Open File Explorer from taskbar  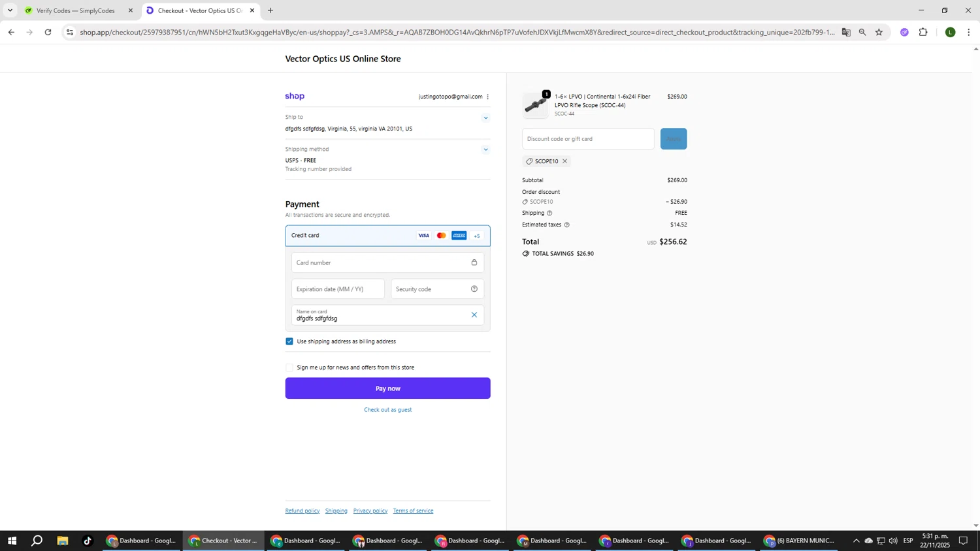pyautogui.click(x=63, y=541)
